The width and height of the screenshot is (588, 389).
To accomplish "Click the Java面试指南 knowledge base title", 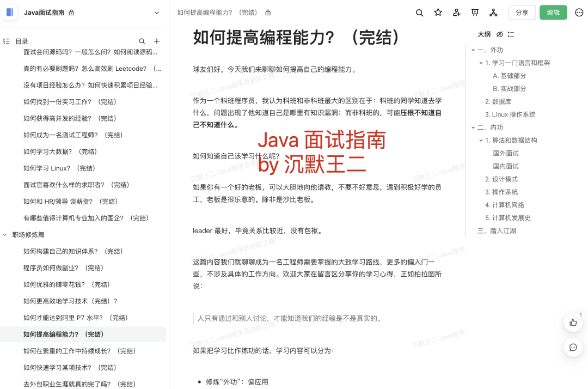I will pyautogui.click(x=44, y=13).
